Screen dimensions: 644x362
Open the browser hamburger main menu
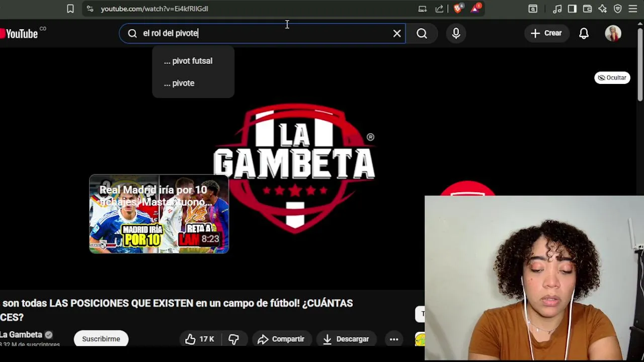633,9
